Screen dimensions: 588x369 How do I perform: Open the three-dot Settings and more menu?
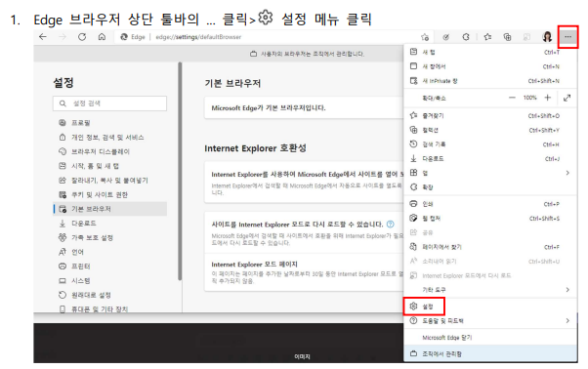(x=568, y=37)
